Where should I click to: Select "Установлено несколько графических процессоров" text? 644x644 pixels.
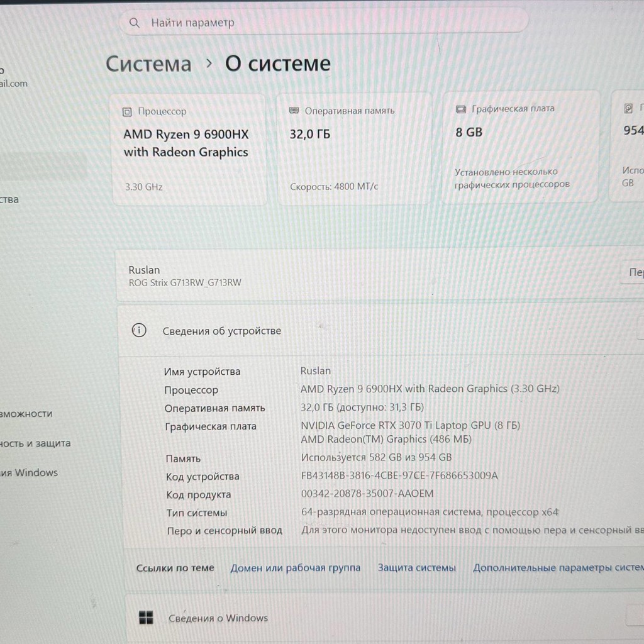[x=512, y=178]
